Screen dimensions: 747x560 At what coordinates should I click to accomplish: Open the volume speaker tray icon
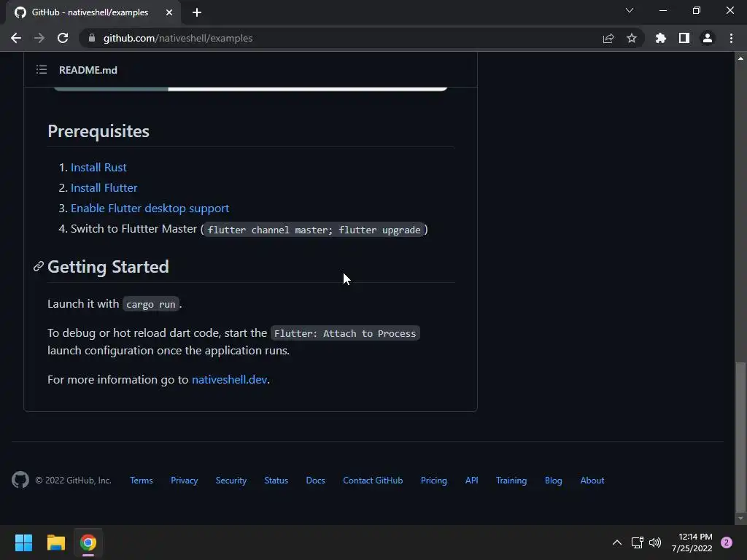[x=656, y=542]
